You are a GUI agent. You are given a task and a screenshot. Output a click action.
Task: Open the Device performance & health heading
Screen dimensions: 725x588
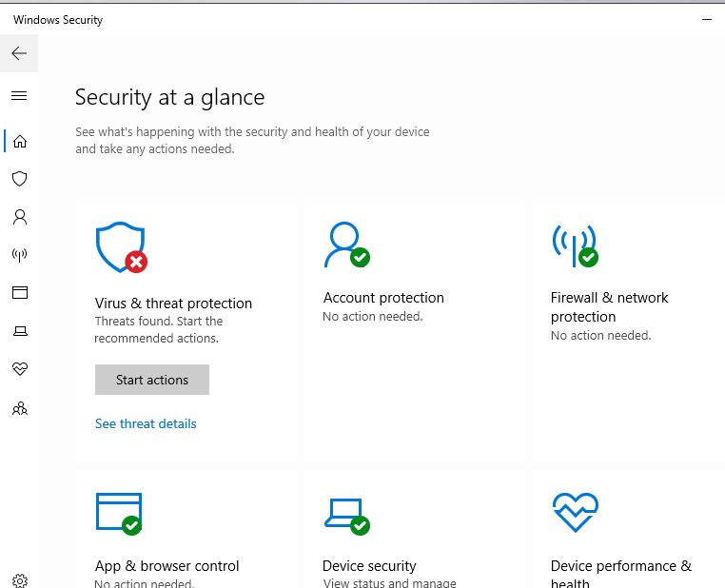(x=621, y=573)
